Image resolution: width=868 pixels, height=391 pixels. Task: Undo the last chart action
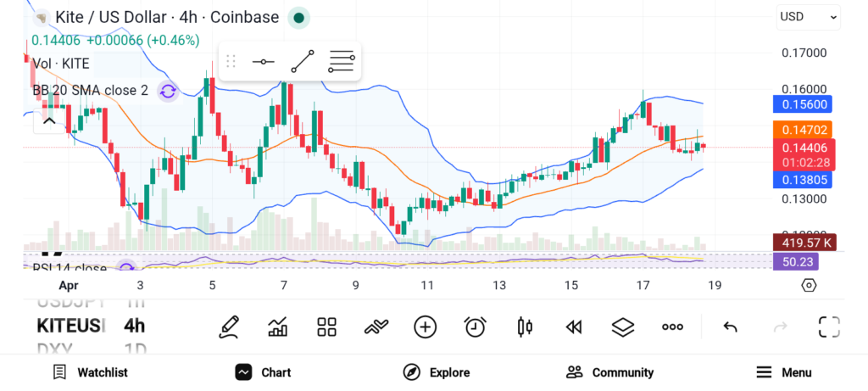730,327
